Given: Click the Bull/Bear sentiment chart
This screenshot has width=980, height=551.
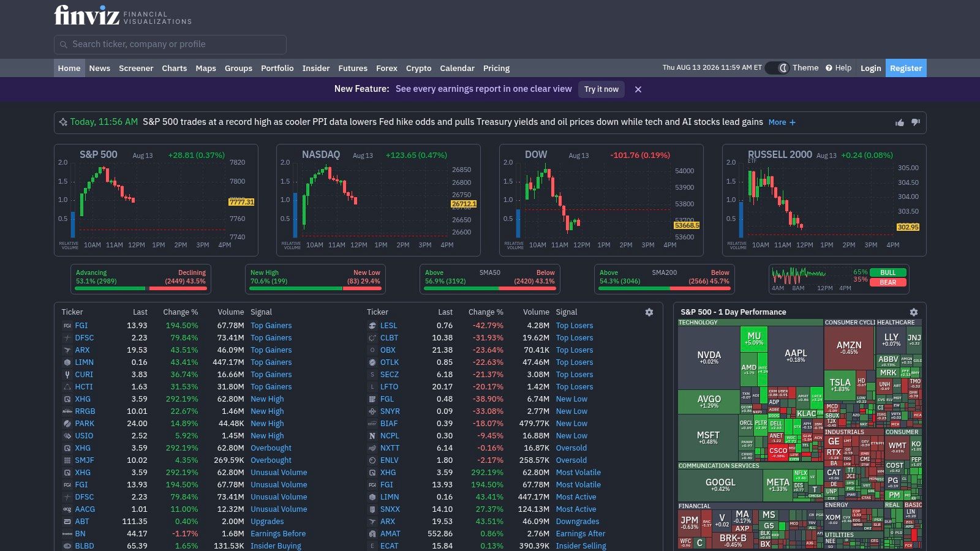Looking at the screenshot, I should pos(839,279).
